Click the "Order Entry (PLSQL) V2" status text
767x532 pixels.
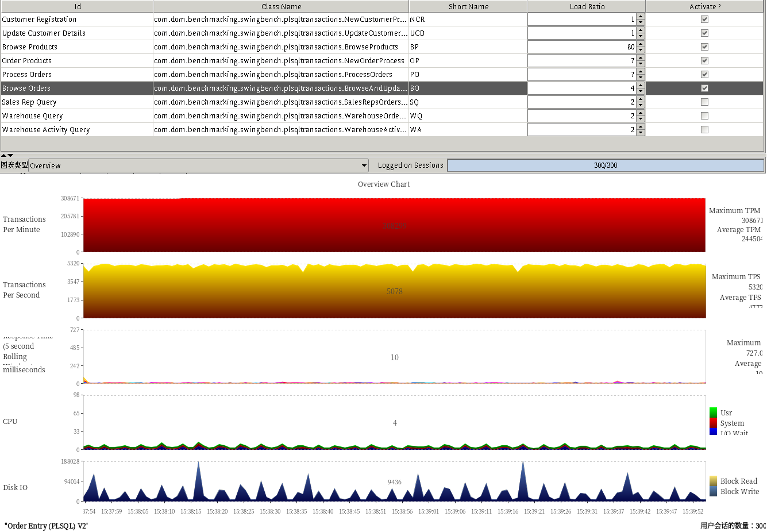pyautogui.click(x=46, y=526)
